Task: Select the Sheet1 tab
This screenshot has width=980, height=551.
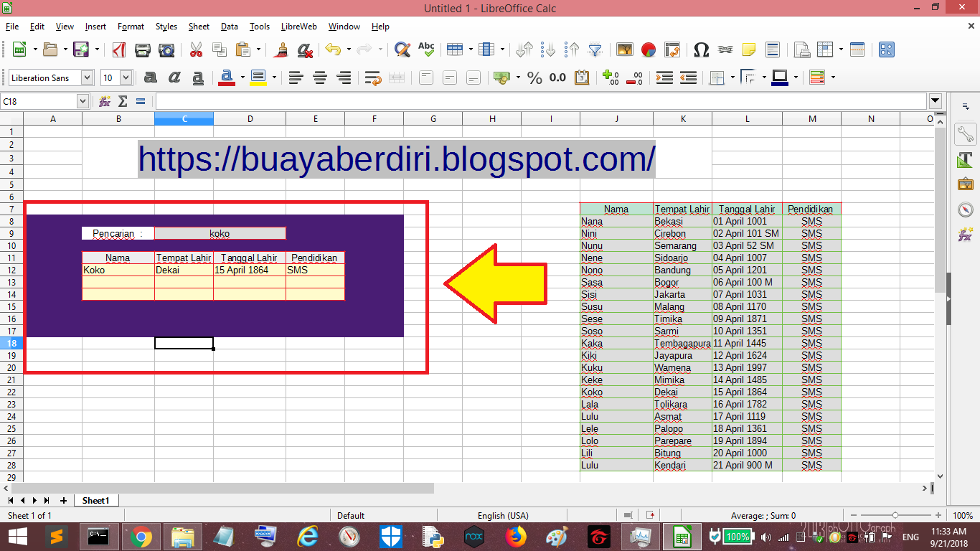Action: coord(96,500)
